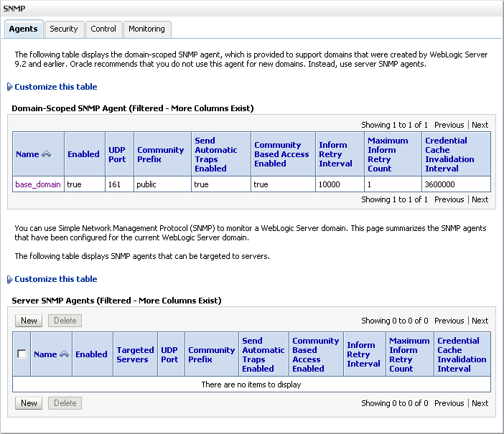Screen dimensions: 504x434
Task: Select the Agents tab
Action: coord(23,29)
